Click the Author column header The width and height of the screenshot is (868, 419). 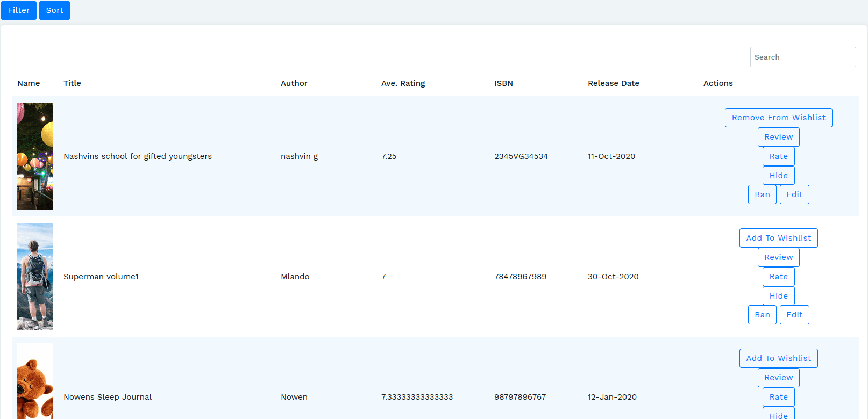pyautogui.click(x=294, y=83)
